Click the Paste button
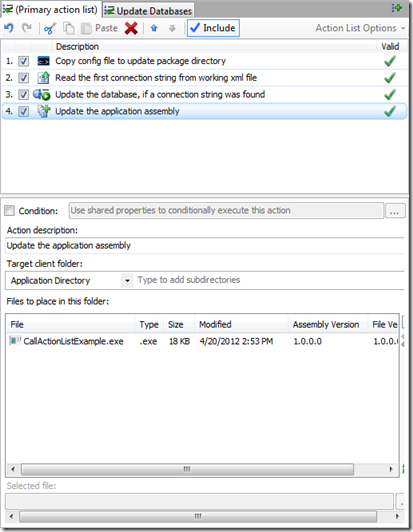Screen dimensions: 413x532 (x=99, y=28)
